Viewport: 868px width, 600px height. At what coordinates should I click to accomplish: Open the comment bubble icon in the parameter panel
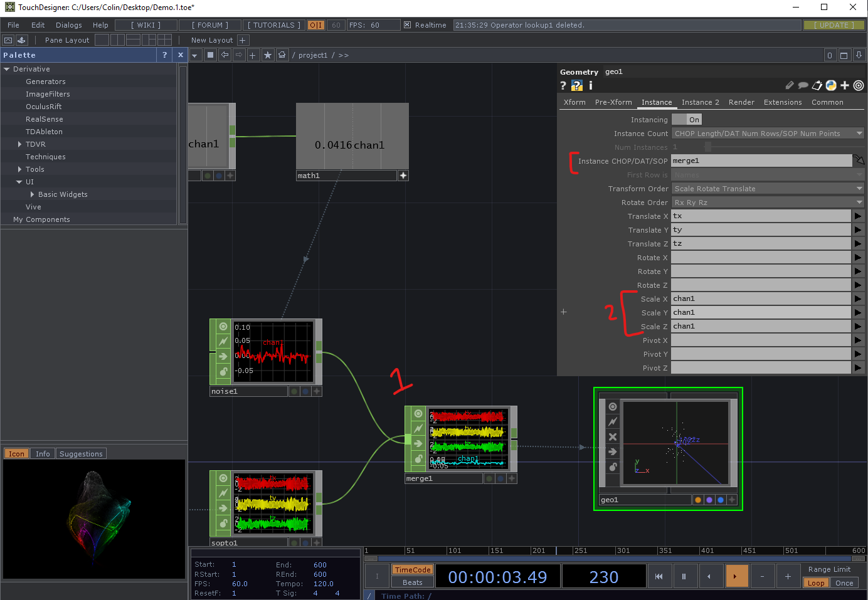(x=803, y=85)
